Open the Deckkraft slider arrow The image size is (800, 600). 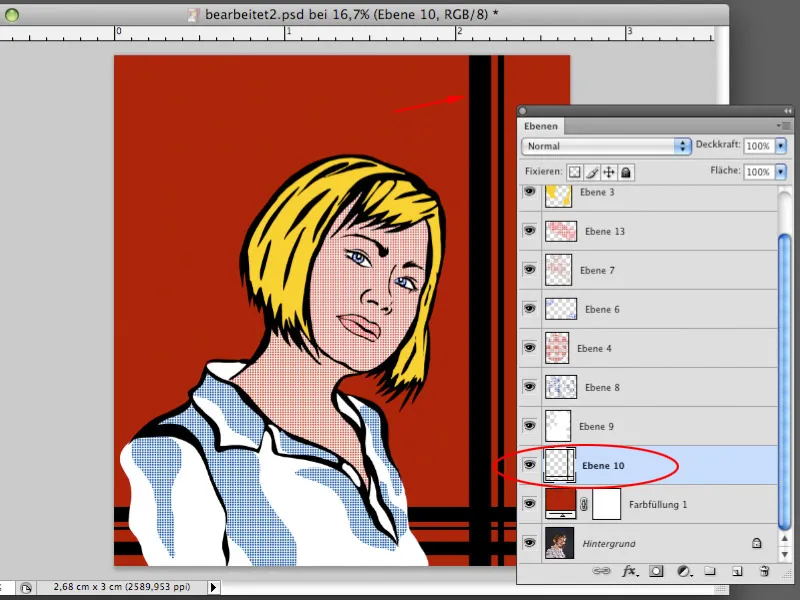[781, 146]
